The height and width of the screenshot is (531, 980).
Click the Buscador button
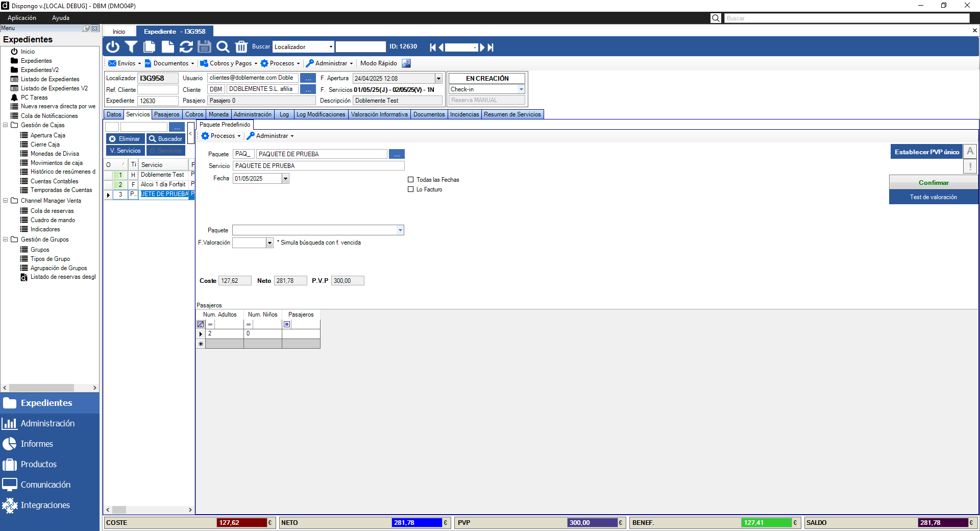coord(166,139)
